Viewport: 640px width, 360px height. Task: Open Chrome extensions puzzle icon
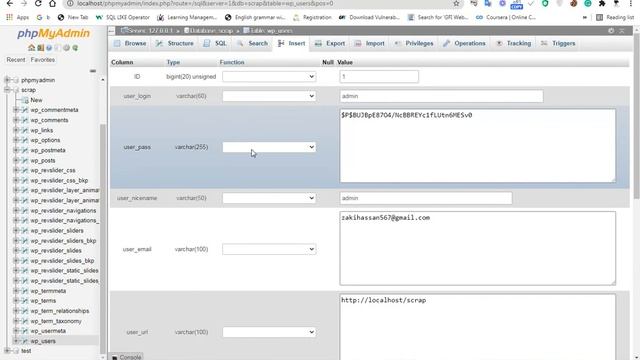pyautogui.click(x=602, y=4)
